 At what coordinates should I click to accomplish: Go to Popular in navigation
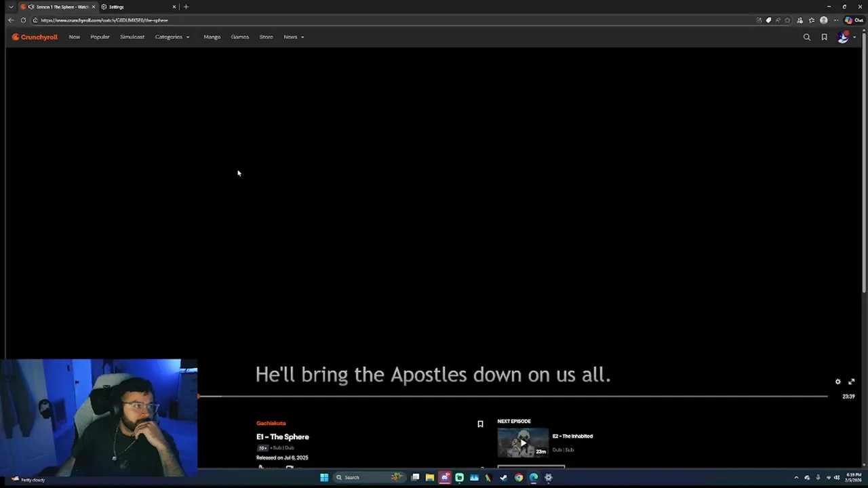(x=100, y=37)
